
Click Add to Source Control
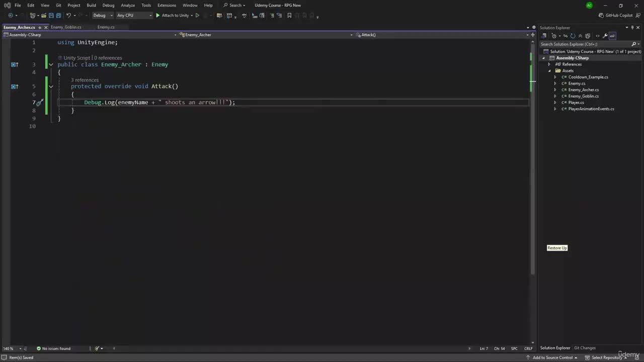[x=552, y=357]
